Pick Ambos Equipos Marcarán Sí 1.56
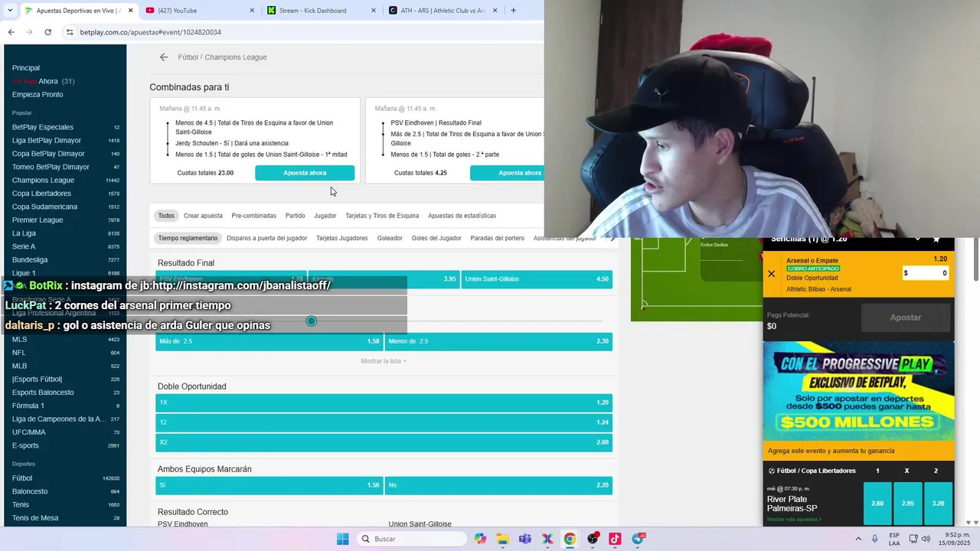The height and width of the screenshot is (551, 980). click(269, 485)
